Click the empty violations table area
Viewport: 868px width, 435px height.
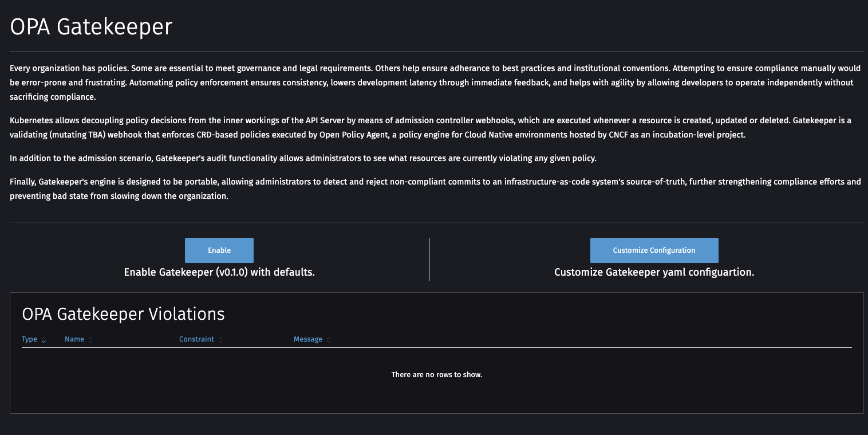coord(436,374)
